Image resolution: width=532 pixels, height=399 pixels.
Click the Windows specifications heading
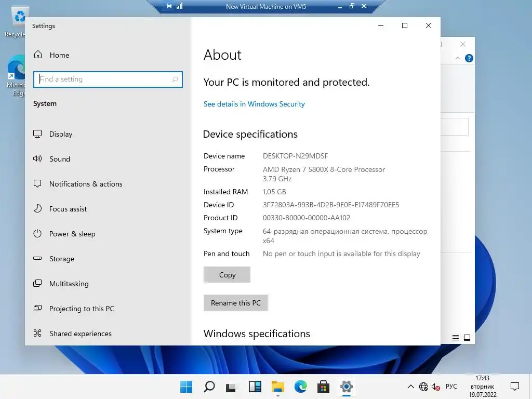pyautogui.click(x=257, y=334)
